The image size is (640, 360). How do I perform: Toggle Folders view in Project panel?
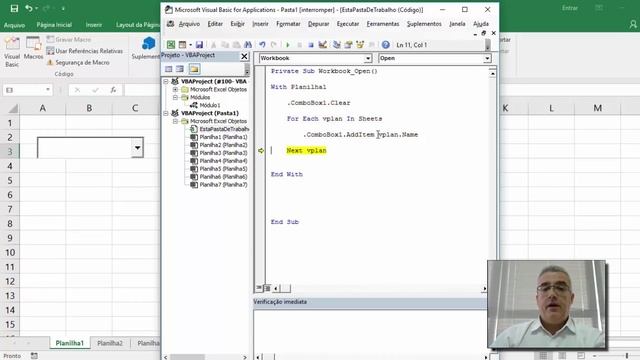(x=194, y=69)
